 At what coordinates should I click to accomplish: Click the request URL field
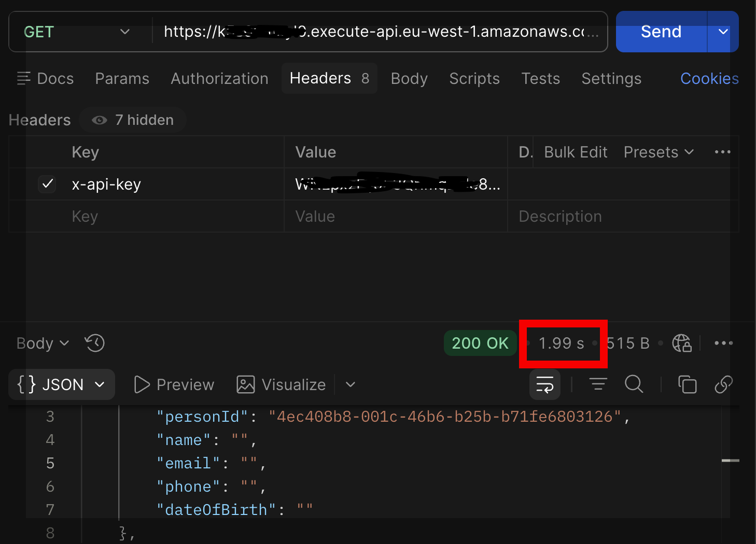381,32
